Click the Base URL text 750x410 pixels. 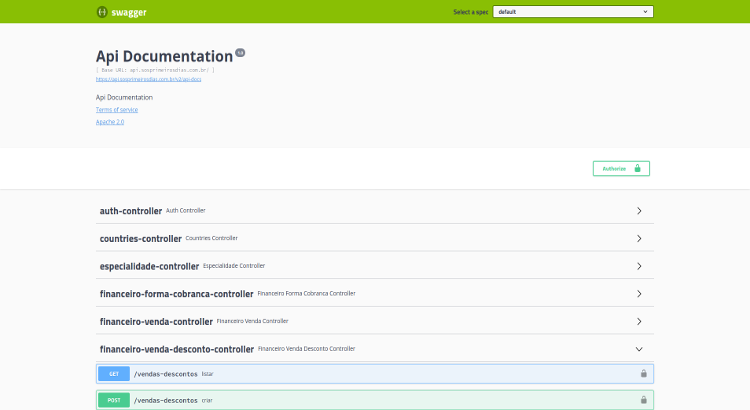click(x=155, y=70)
